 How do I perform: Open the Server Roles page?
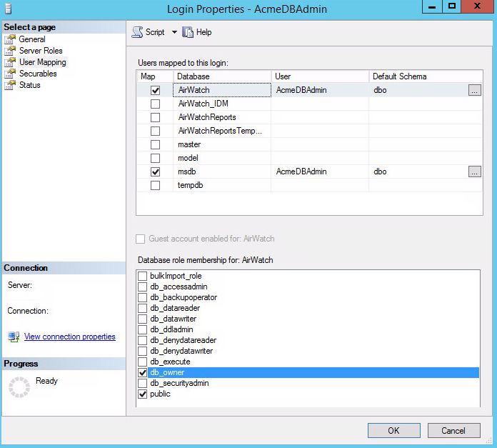tap(41, 51)
